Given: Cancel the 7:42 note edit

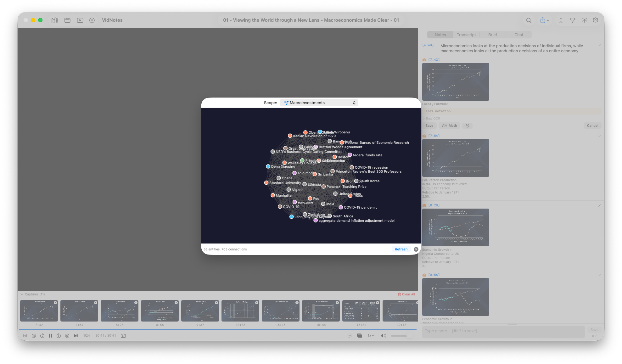Looking at the screenshot, I should [592, 126].
